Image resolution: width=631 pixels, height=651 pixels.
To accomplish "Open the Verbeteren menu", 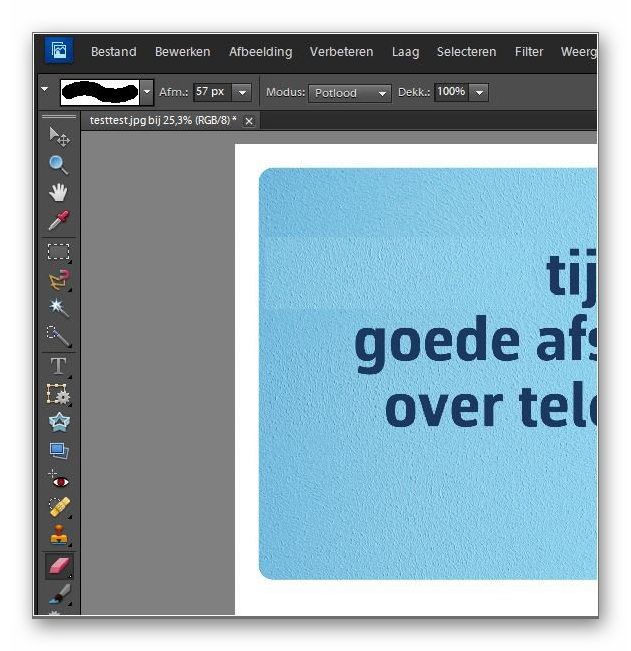I will (x=341, y=52).
